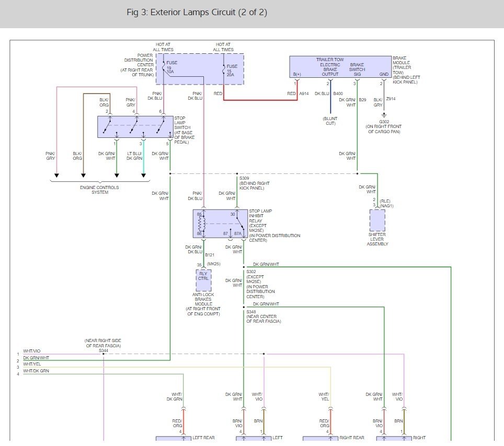Click splice label 'S344'
The image size is (504, 446).
click(104, 350)
